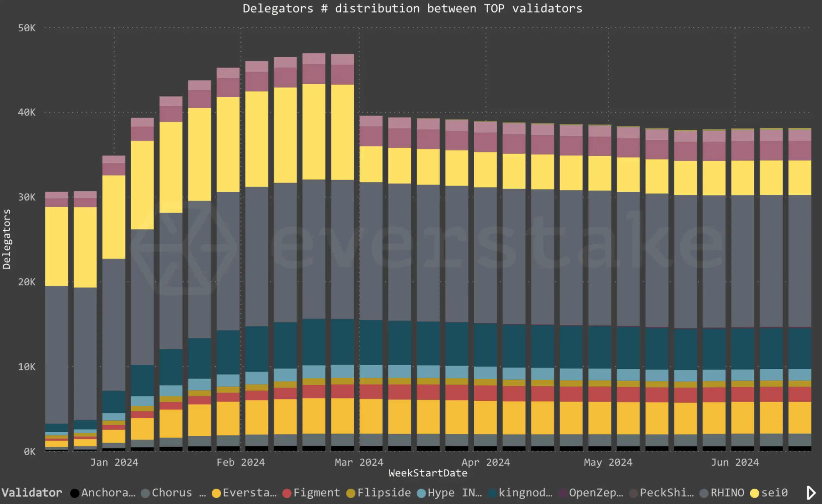Click the May 2024 axis label
Screen dimensions: 822x504
tap(608, 462)
